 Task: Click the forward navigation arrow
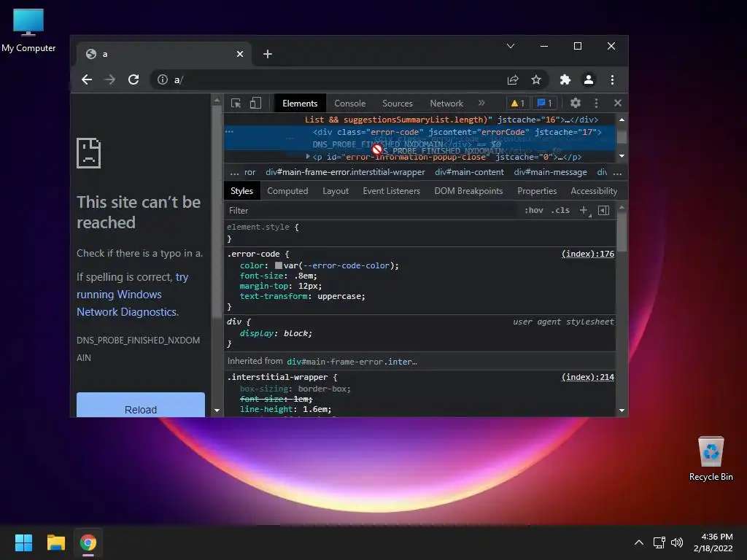coord(109,79)
